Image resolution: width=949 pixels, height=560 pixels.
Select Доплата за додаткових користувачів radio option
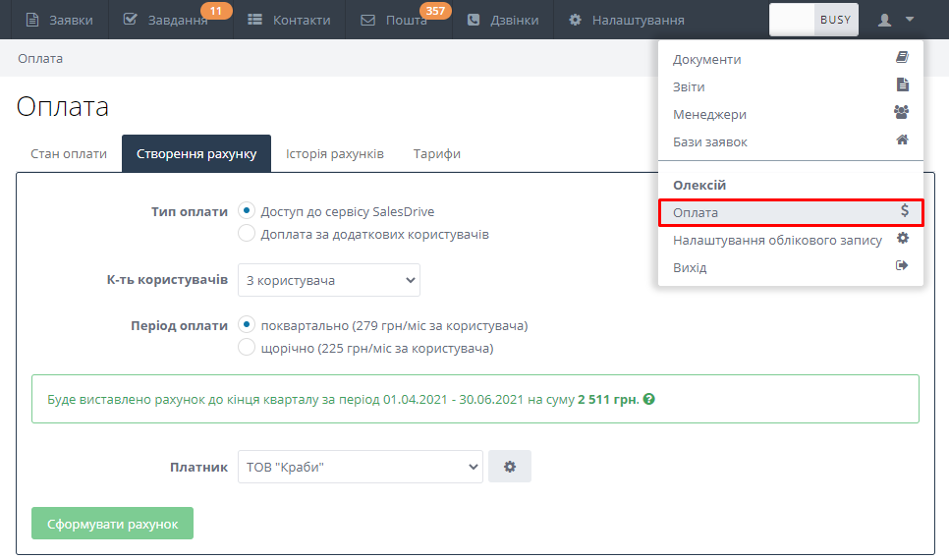coord(248,234)
